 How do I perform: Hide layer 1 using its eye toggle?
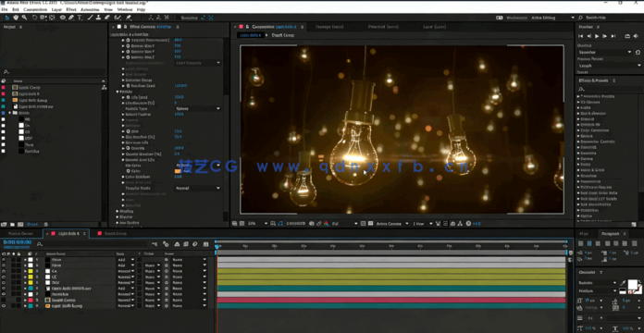pos(4,260)
